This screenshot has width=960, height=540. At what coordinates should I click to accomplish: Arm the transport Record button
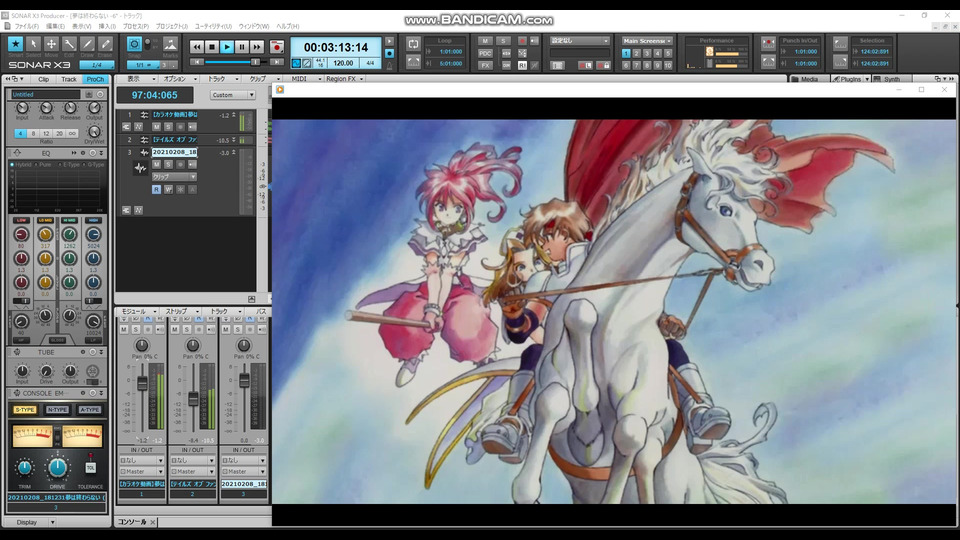(277, 47)
